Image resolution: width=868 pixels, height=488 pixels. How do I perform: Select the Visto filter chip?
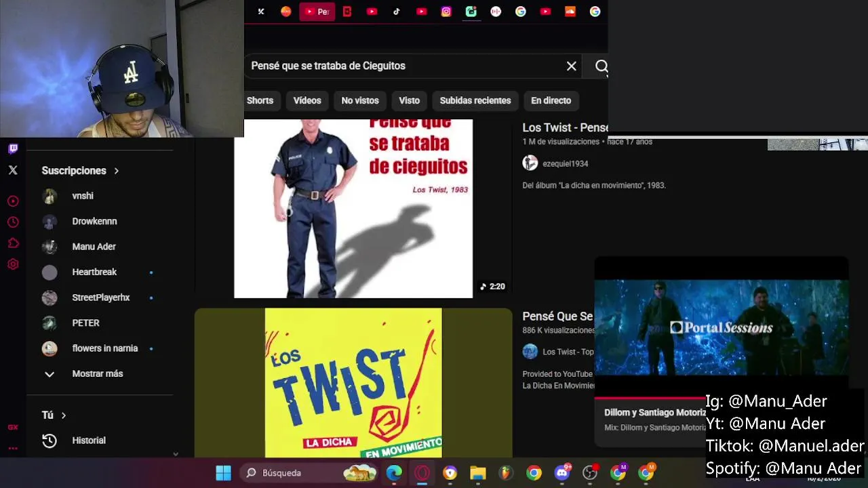tap(409, 100)
